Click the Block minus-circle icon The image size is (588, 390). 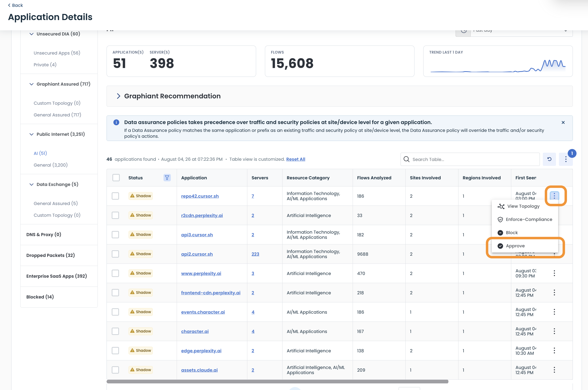500,233
